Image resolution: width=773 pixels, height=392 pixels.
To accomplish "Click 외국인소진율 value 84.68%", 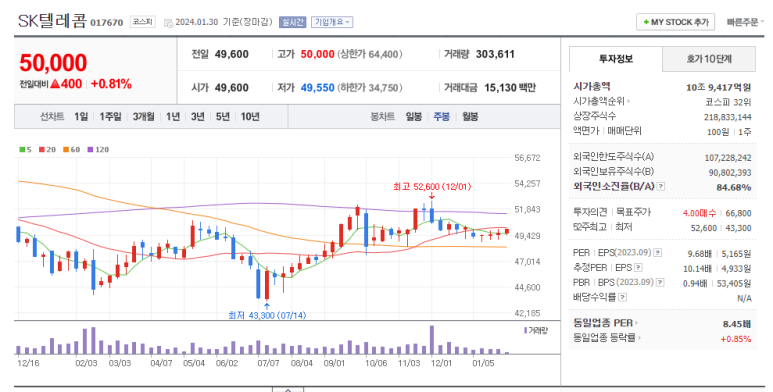I will tap(734, 187).
